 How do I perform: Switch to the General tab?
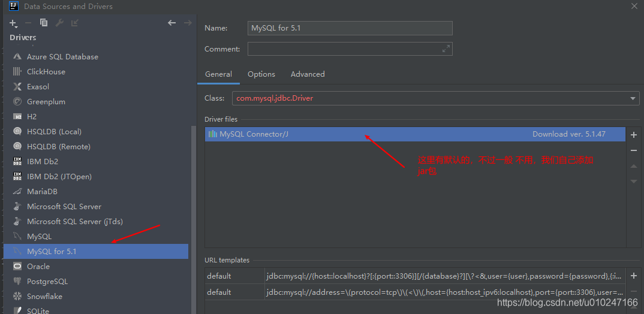click(x=218, y=74)
